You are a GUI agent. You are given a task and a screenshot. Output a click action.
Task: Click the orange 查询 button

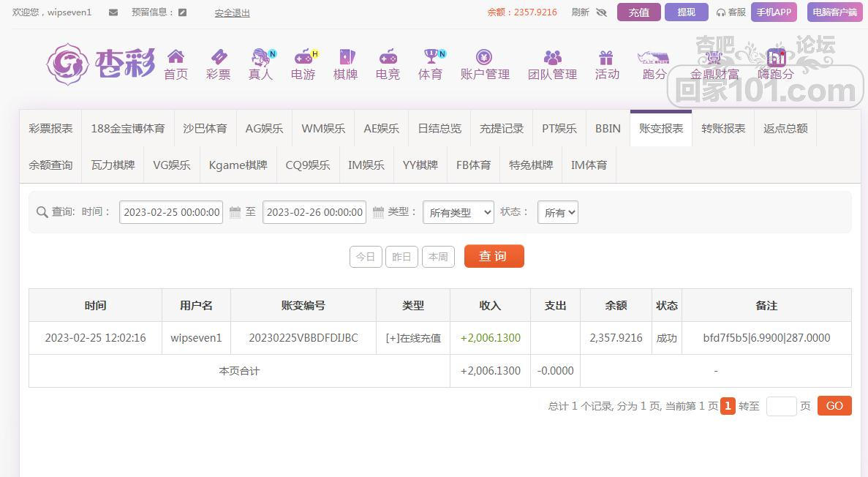tap(494, 256)
